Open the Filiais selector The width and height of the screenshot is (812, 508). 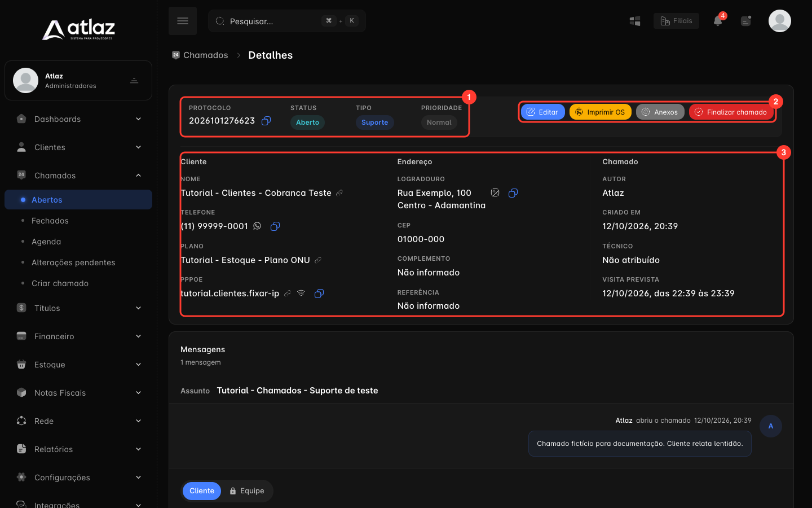(x=676, y=21)
